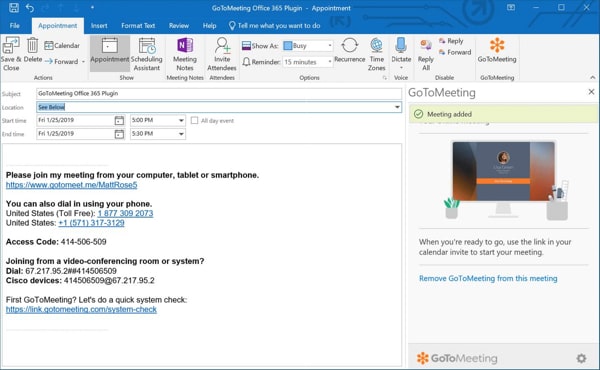Viewport: 600px width, 370px height.
Task: Switch to the Format Text tab
Action: 138,26
